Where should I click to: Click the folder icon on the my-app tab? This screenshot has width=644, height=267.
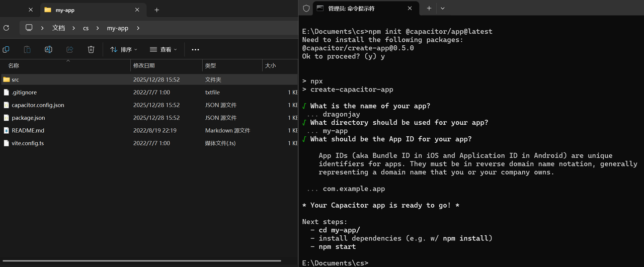pyautogui.click(x=48, y=10)
